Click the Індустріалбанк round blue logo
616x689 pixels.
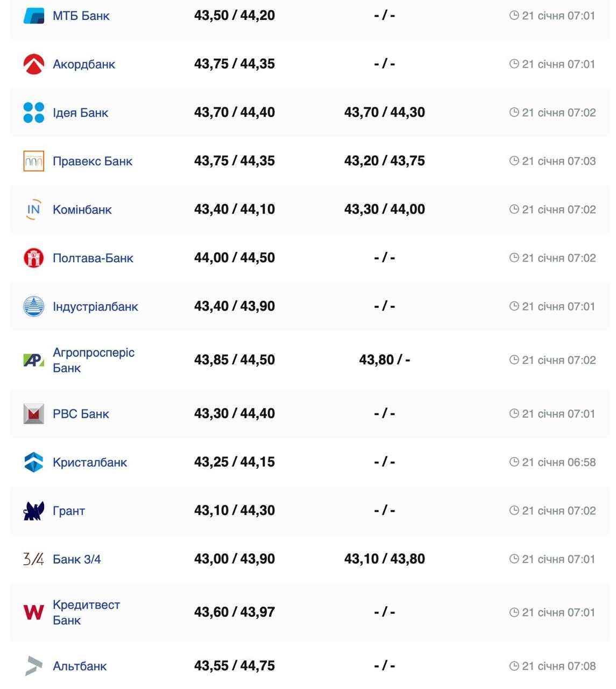[x=34, y=306]
